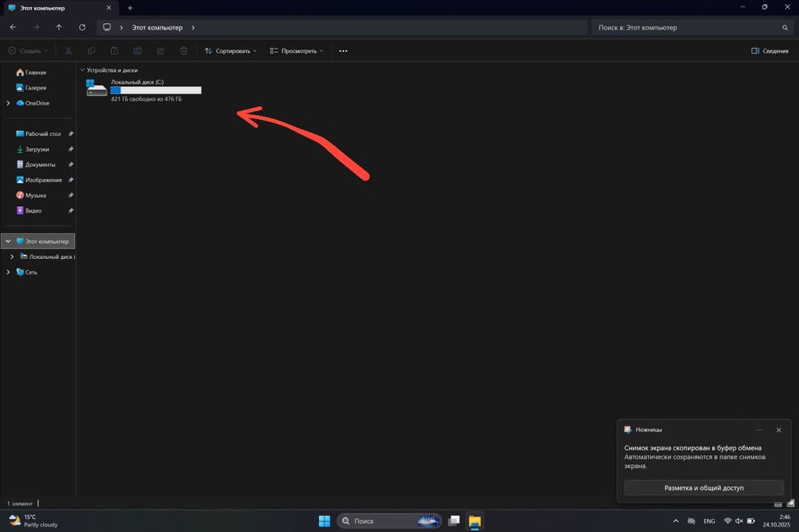Open the Local Disk (C:) drive icon

pos(97,88)
